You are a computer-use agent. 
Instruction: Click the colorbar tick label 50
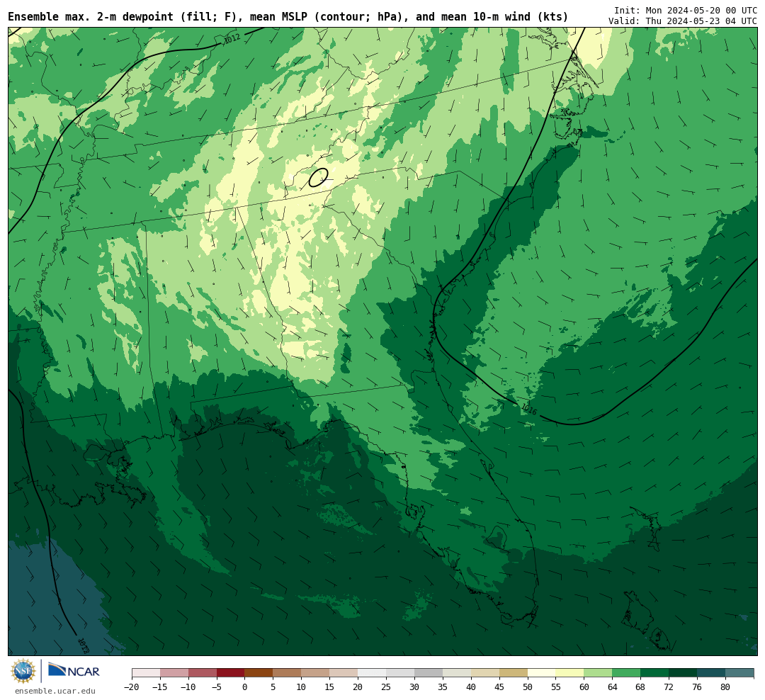[528, 687]
